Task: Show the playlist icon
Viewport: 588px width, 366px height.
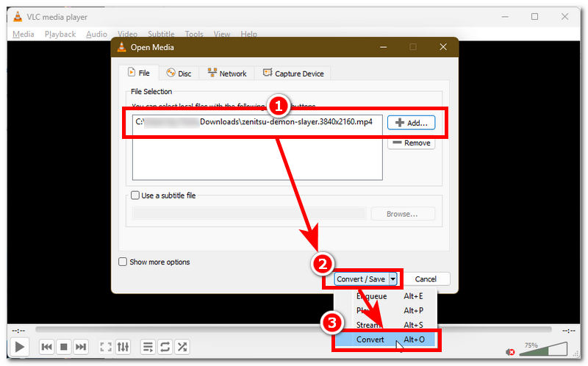Action: point(148,346)
